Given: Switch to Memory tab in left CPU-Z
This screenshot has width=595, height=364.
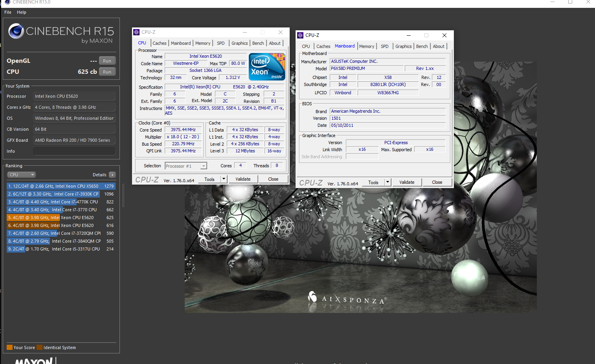Looking at the screenshot, I should (x=203, y=43).
